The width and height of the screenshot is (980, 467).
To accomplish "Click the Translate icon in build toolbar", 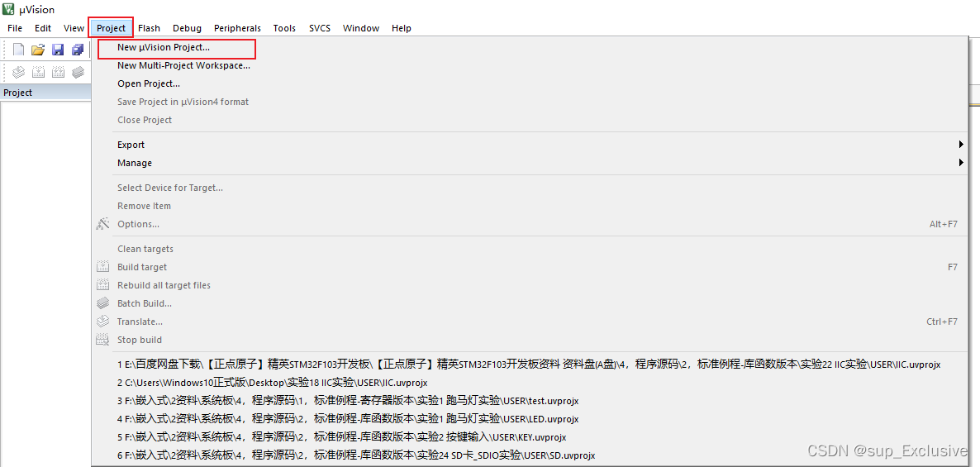I will coord(19,73).
